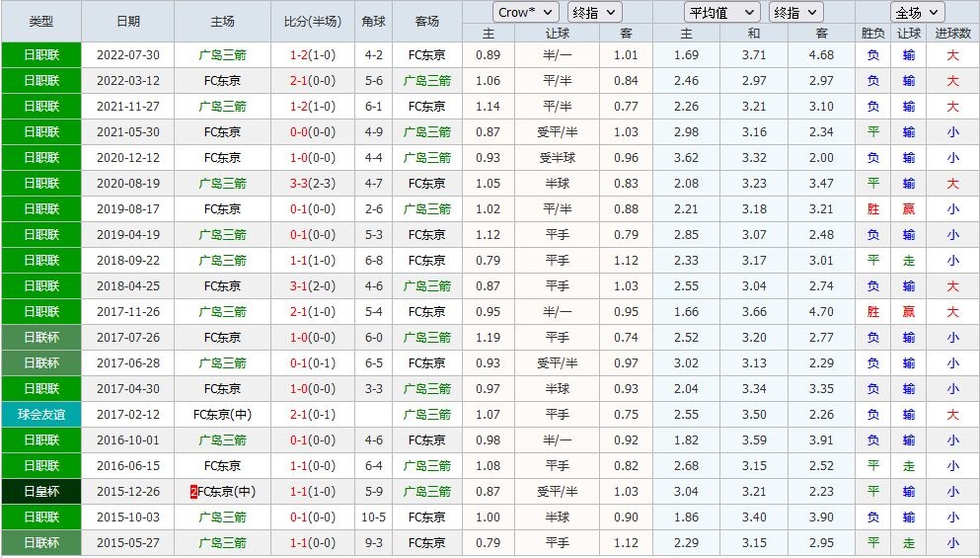The image size is (980, 558).
Task: Click average home odds 3.62 in 2020-12-12 row
Action: [x=686, y=158]
